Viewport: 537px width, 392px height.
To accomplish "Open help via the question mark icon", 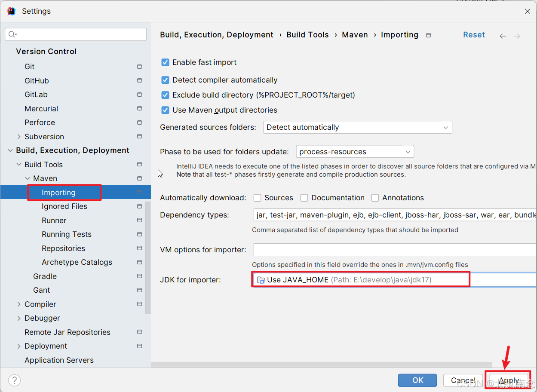I will tap(14, 380).
